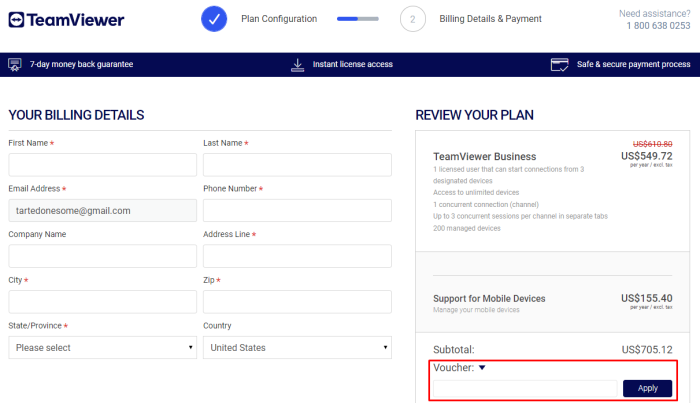
Task: Click the City field
Action: (102, 302)
